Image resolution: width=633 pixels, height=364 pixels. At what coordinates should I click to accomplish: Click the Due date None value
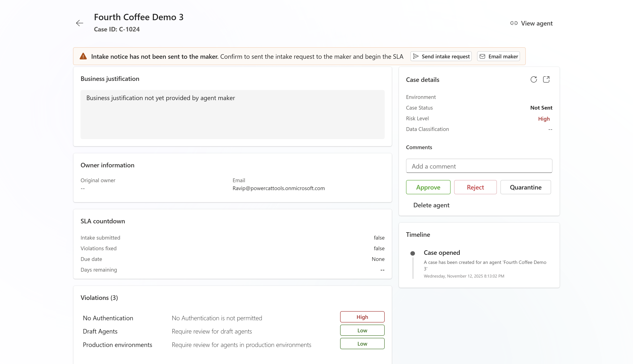[x=378, y=259]
